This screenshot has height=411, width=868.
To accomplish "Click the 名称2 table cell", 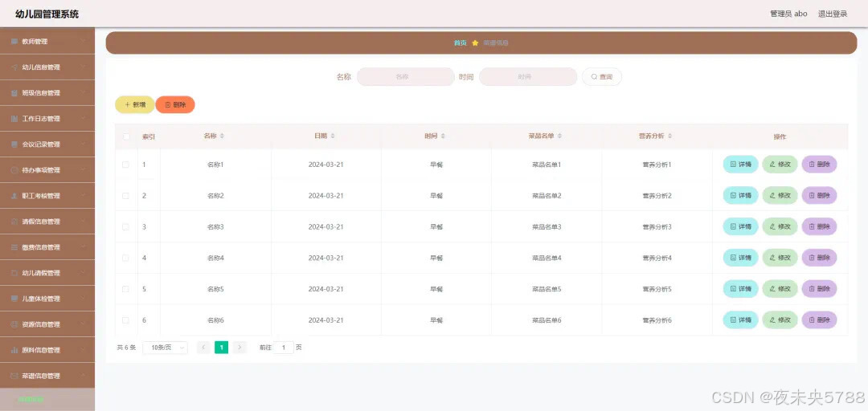I will tap(215, 196).
